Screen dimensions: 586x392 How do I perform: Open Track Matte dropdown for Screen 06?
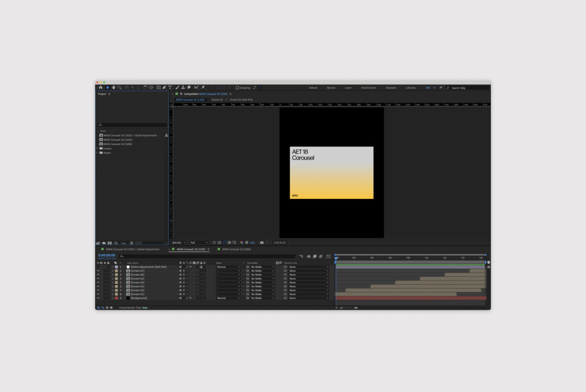pyautogui.click(x=262, y=275)
